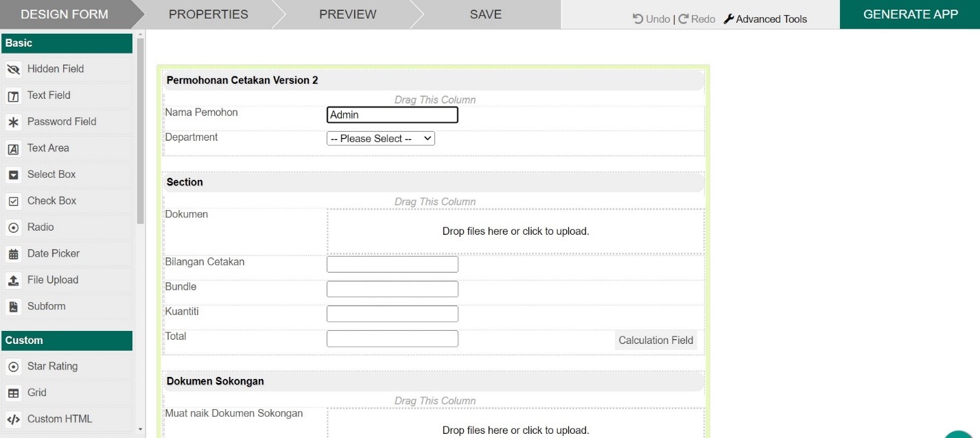Click the Generate App button
The width and height of the screenshot is (980, 438).
click(x=910, y=14)
